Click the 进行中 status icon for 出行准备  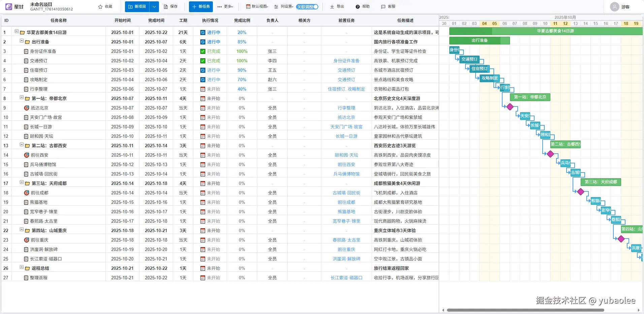pyautogui.click(x=203, y=42)
